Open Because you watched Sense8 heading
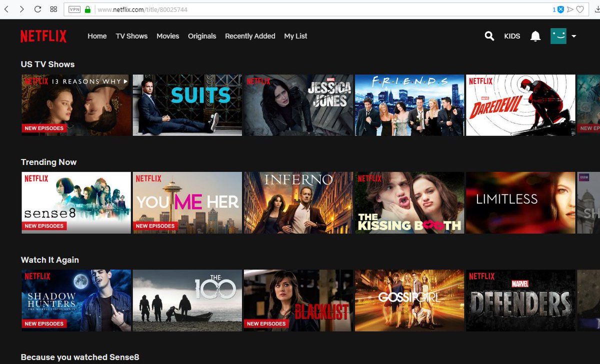This screenshot has width=600, height=364. [80, 357]
